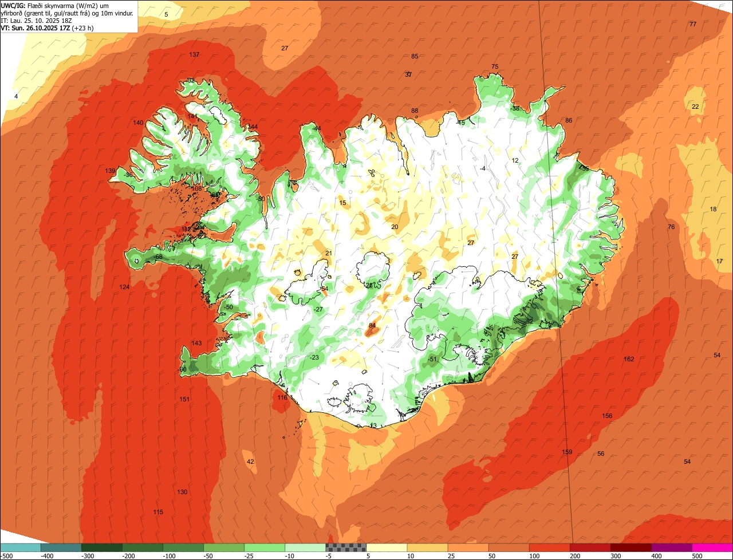Click the map value '15' in north-central Iceland

click(x=342, y=203)
